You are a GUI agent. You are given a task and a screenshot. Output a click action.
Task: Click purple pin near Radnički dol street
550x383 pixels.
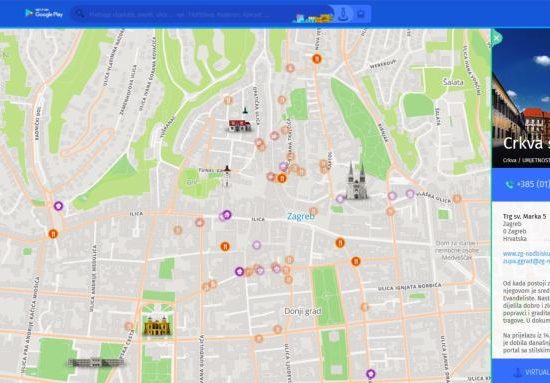[58, 206]
